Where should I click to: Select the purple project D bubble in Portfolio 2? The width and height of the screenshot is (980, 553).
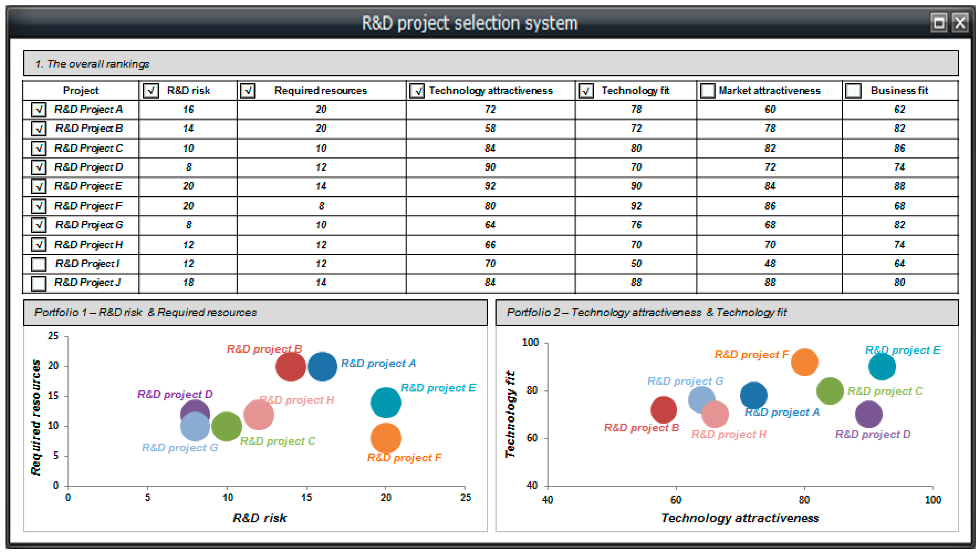point(869,414)
